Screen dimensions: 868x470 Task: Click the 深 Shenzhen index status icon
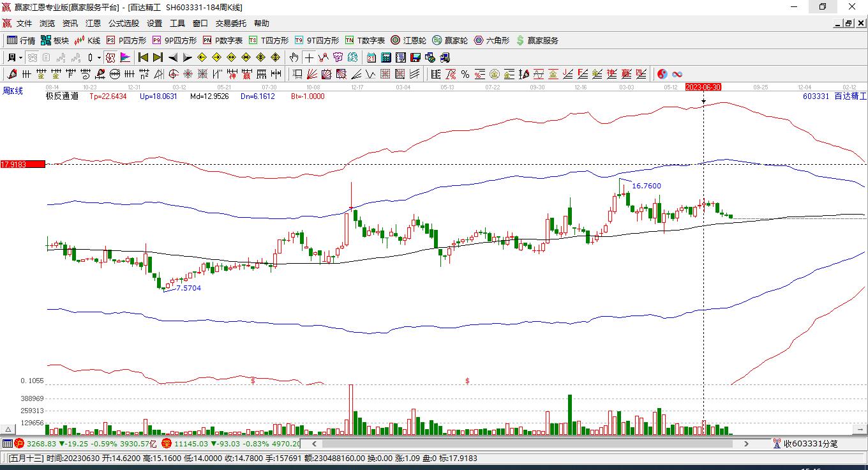coord(167,443)
